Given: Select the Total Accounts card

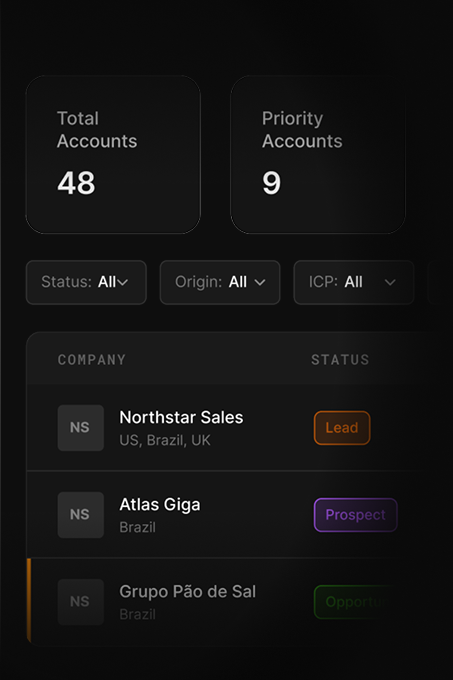Looking at the screenshot, I should click(x=113, y=155).
